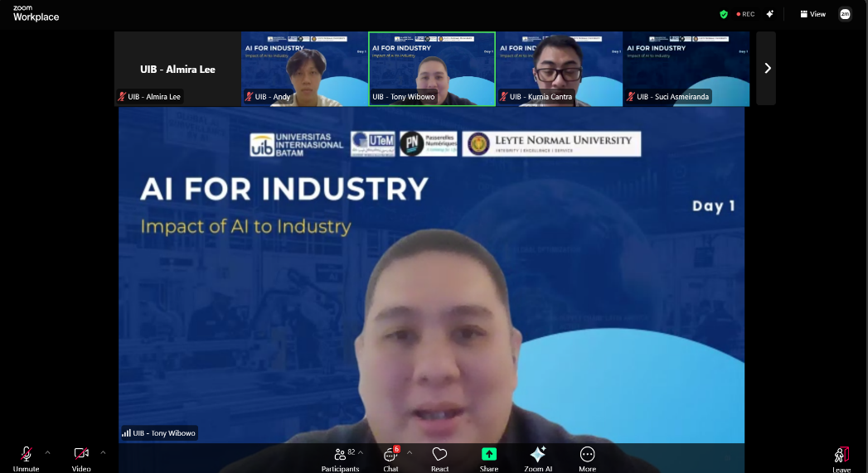Open audio options arrow beside Unmute

coord(47,452)
